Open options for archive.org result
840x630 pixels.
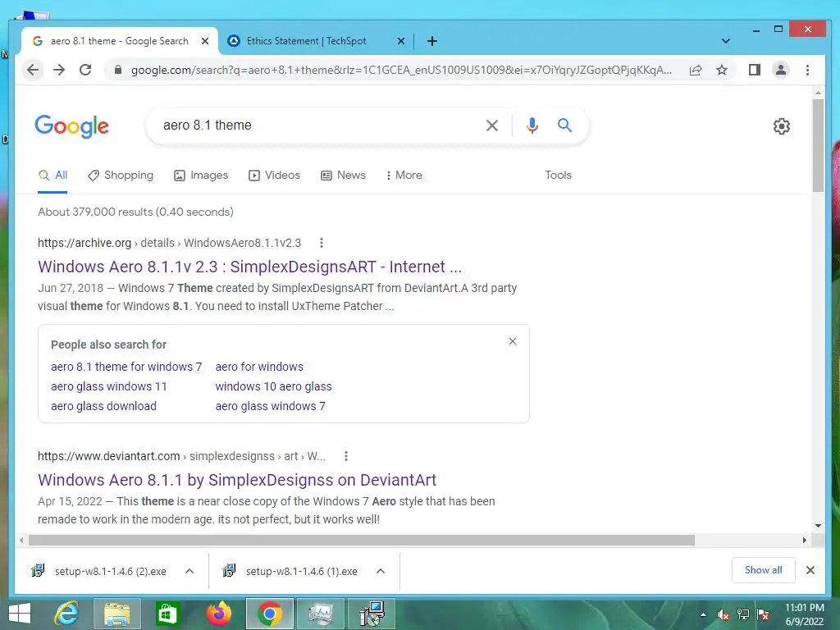pyautogui.click(x=322, y=243)
